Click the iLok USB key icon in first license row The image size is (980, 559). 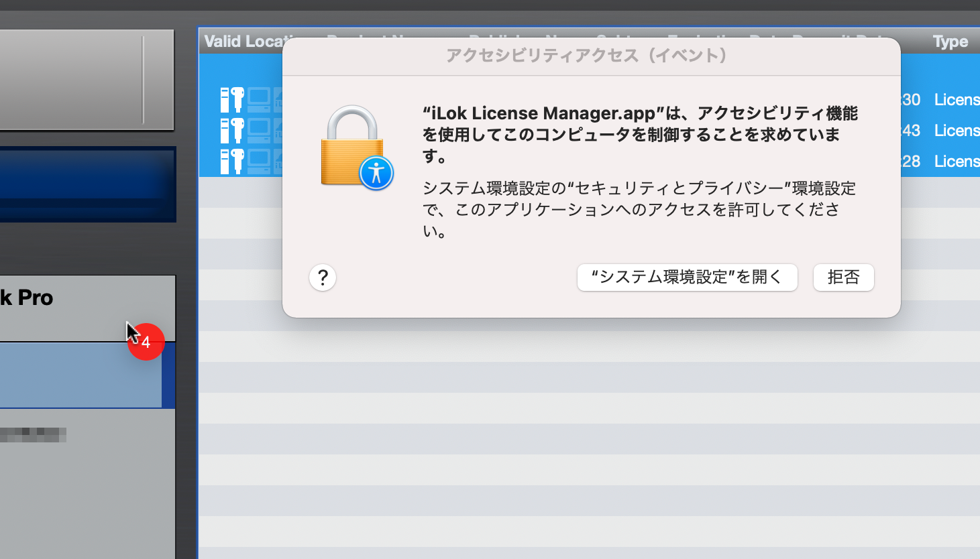tap(233, 99)
